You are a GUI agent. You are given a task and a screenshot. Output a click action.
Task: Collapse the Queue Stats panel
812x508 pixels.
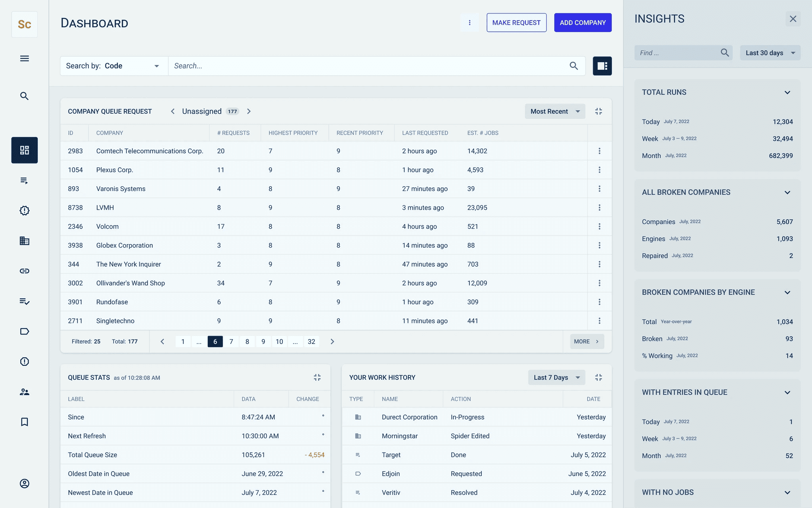317,378
